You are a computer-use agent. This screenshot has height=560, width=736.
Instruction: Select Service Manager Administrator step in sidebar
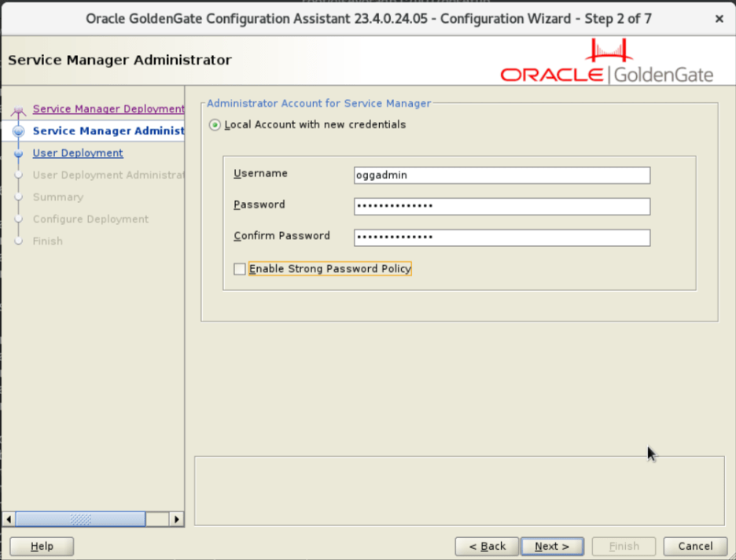pyautogui.click(x=109, y=131)
